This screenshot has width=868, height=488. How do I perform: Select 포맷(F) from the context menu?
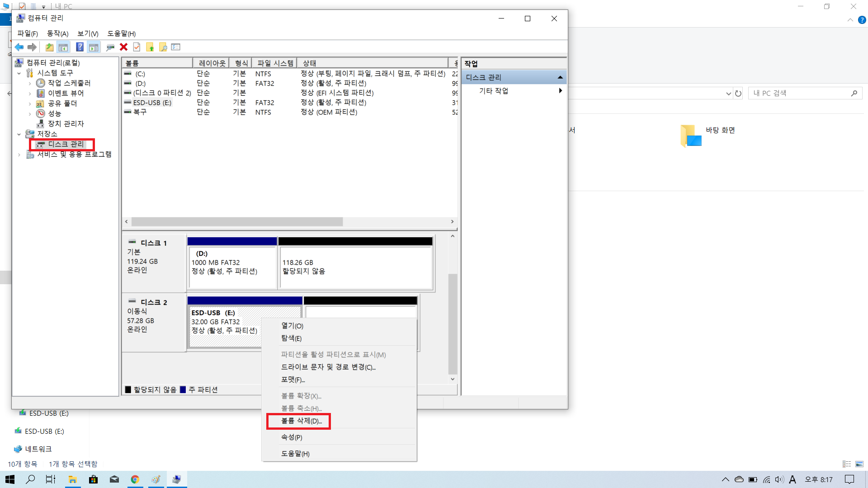tap(293, 380)
